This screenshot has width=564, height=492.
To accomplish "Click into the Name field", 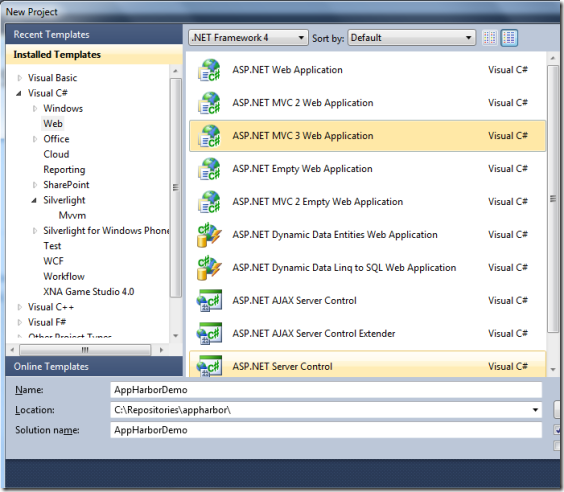I will [x=326, y=390].
